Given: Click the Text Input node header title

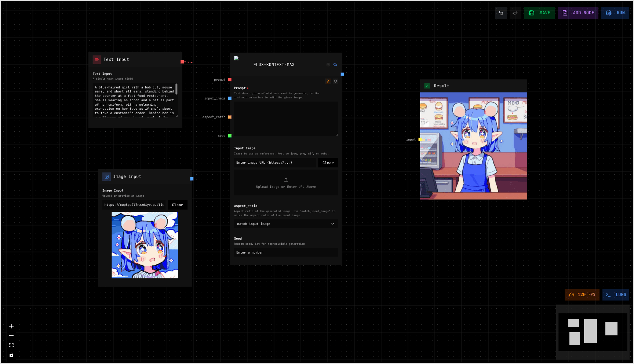Looking at the screenshot, I should [116, 59].
